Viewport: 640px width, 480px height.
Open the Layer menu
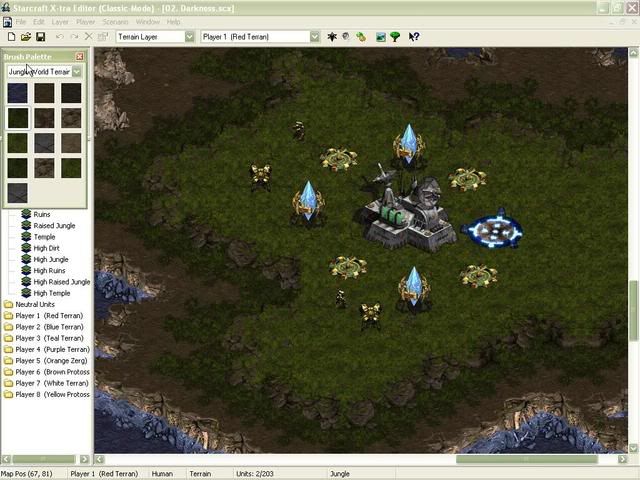(x=60, y=22)
